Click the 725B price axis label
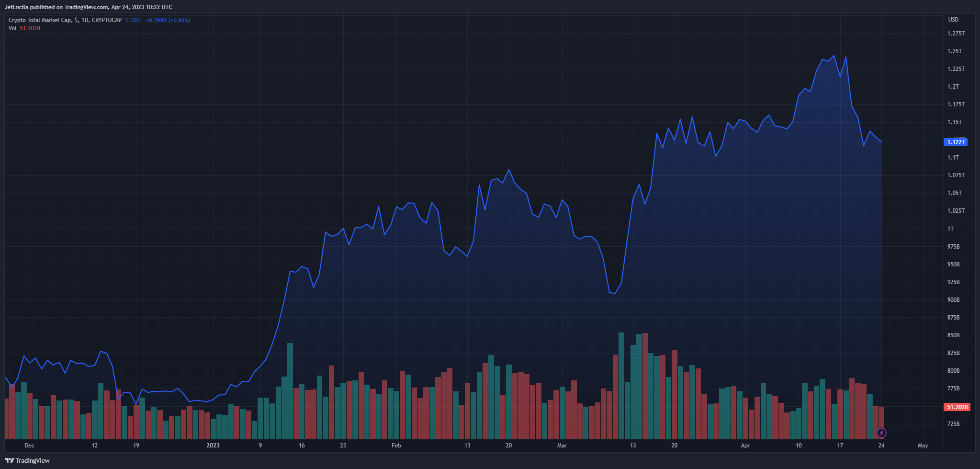The height and width of the screenshot is (469, 980). tap(953, 424)
